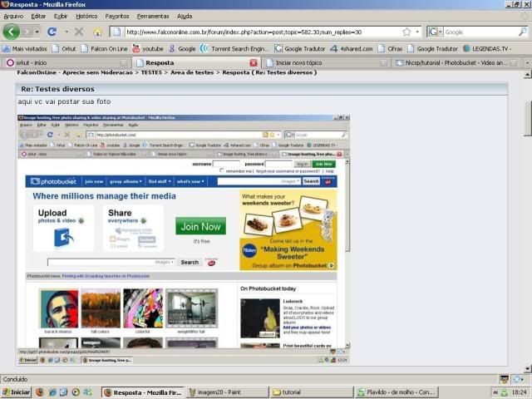Click the search magnifier icon
Screen dimensions: 532x399
(x=523, y=32)
